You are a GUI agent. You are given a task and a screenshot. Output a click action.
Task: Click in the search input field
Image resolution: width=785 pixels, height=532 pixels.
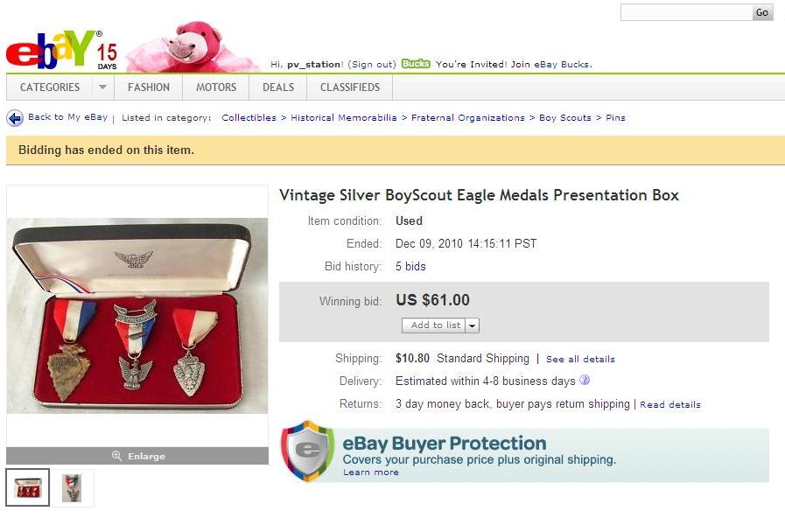(685, 12)
